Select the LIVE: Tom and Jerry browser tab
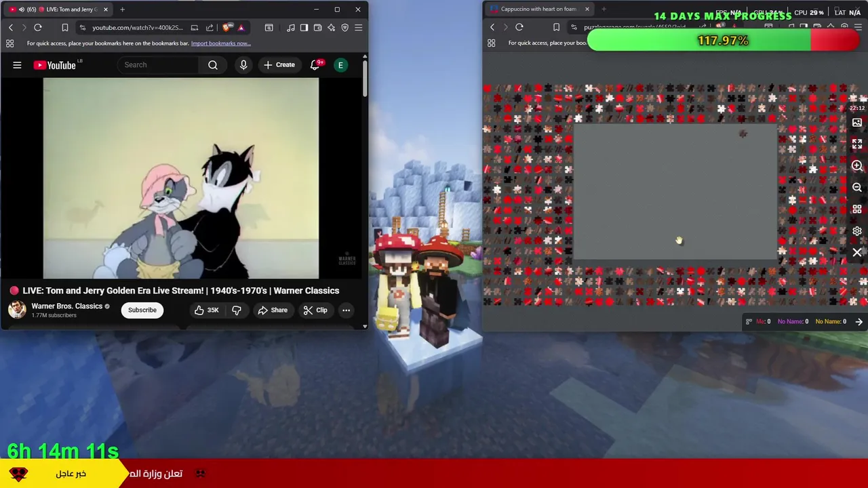 pos(60,9)
